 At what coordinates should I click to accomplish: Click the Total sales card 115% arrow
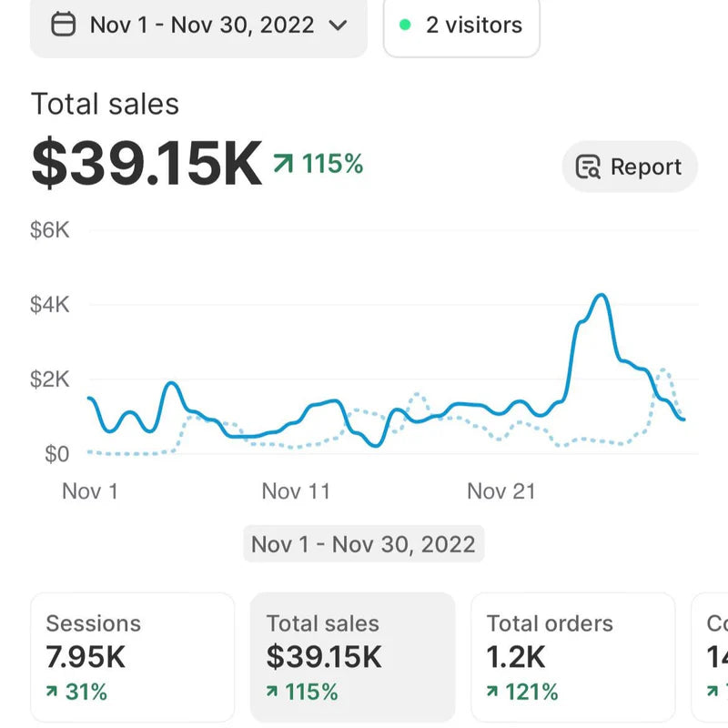(x=273, y=693)
